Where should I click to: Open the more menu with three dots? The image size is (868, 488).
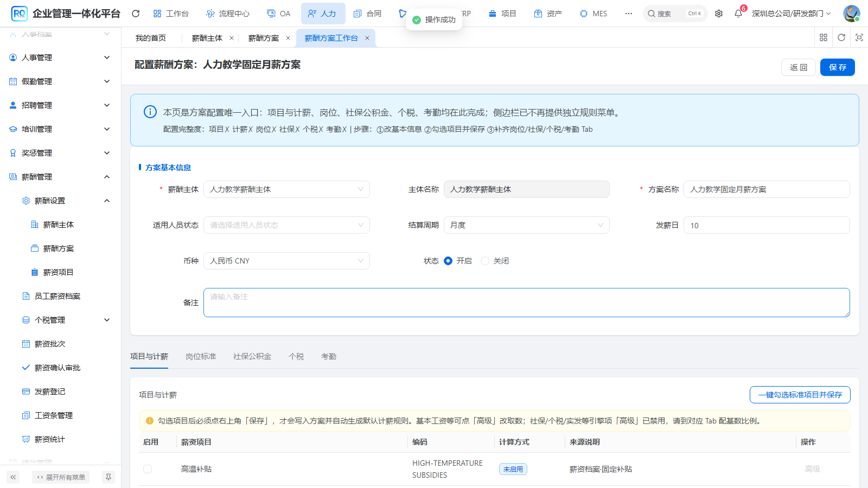click(628, 14)
